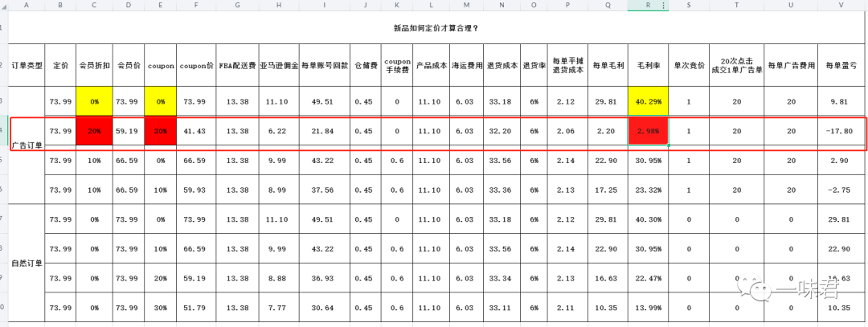Click the 33.11 return cost cell
The image size is (868, 327).
pyautogui.click(x=502, y=307)
